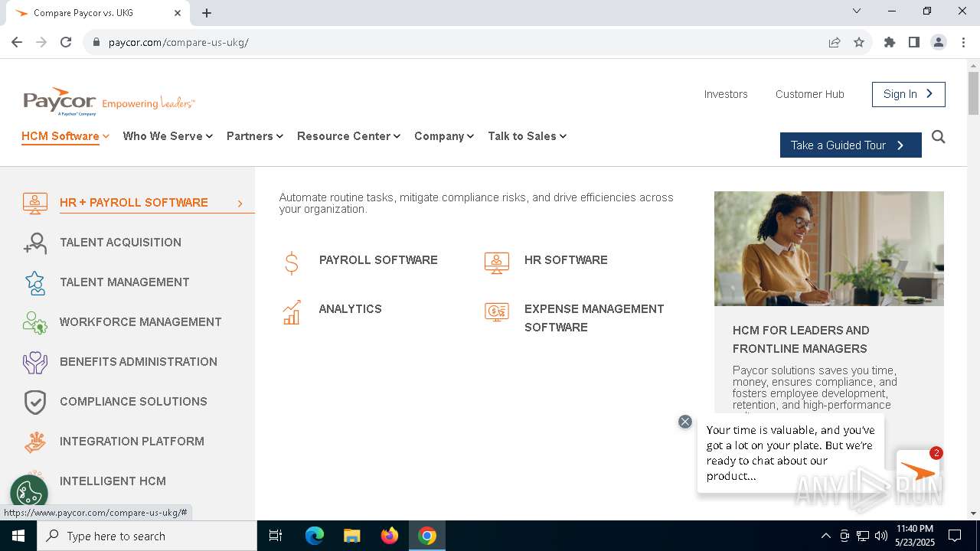Share this page icon in address bar
The height and width of the screenshot is (551, 980).
click(835, 42)
